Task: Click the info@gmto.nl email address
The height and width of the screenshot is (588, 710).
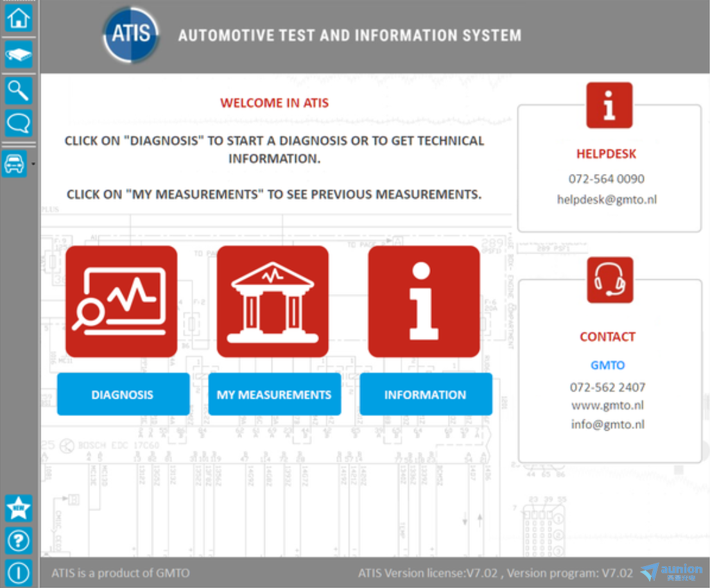Action: coord(607,424)
